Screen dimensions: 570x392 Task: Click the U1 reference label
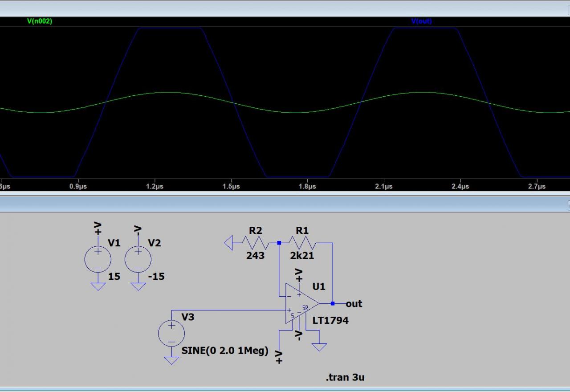click(319, 286)
